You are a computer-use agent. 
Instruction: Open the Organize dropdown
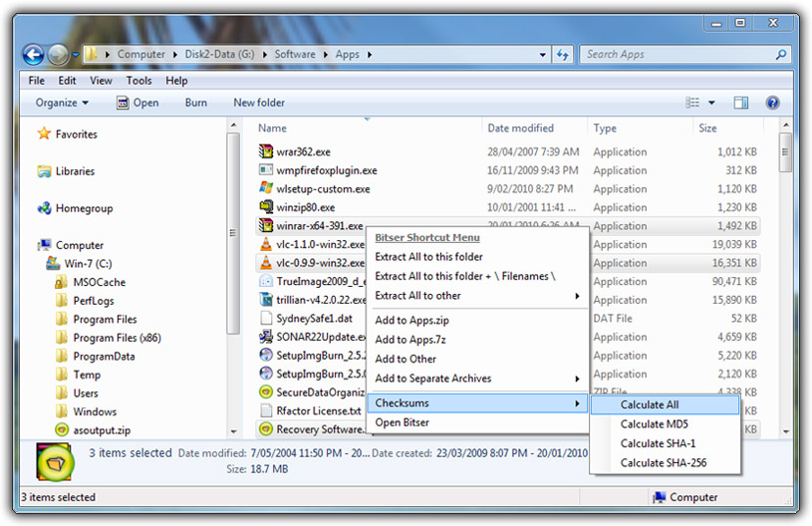coord(62,103)
